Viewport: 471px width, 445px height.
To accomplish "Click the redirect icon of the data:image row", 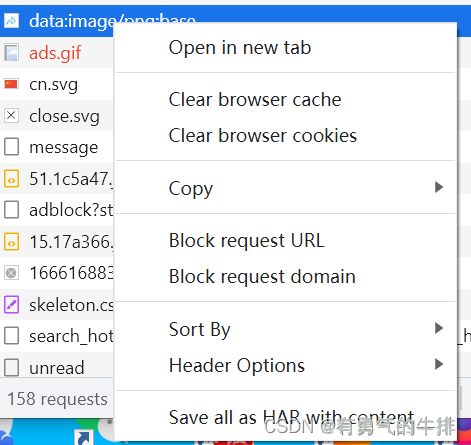I will tap(11, 21).
